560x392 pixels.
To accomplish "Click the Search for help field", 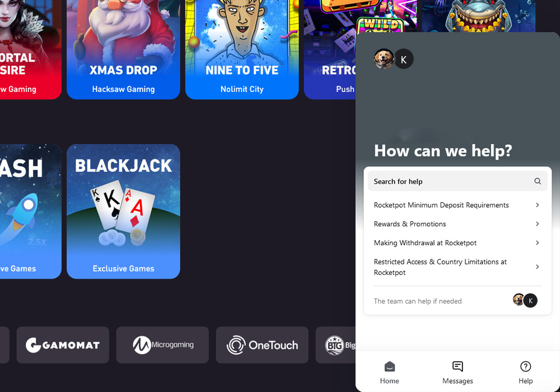I will (458, 181).
